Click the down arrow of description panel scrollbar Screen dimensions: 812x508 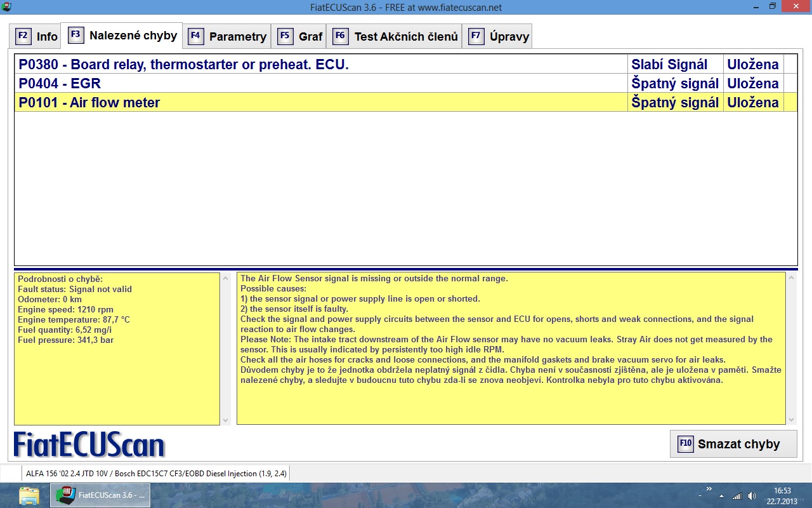[790, 420]
